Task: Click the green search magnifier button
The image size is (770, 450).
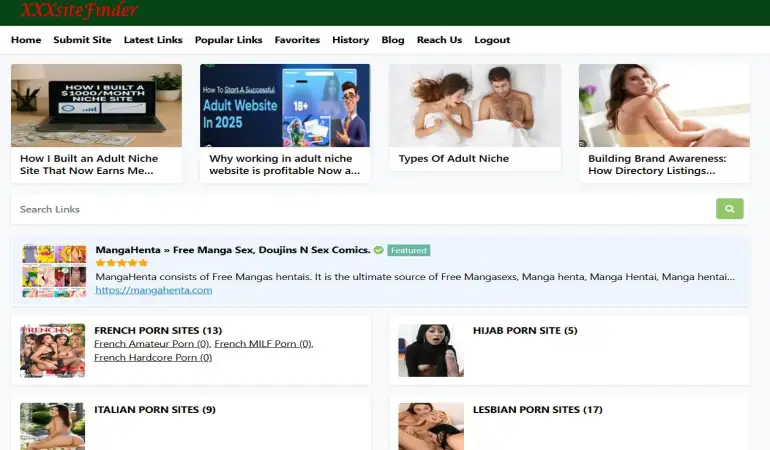Action: coord(729,209)
